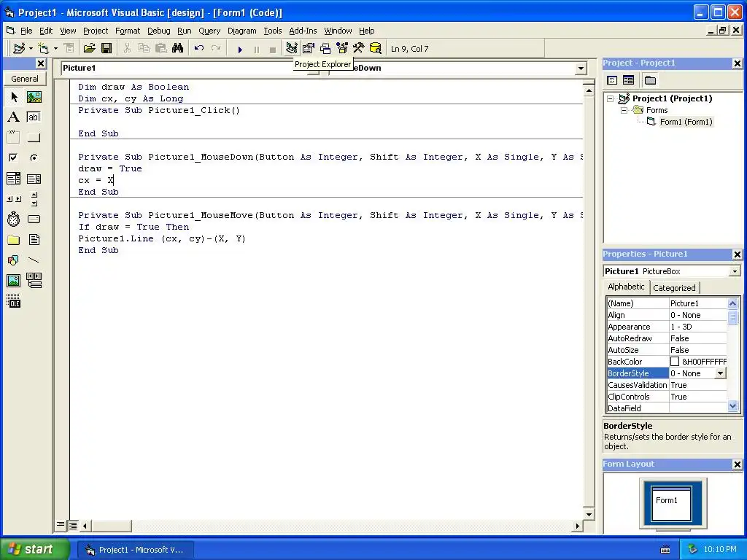Click the Windows Start button

[35, 549]
